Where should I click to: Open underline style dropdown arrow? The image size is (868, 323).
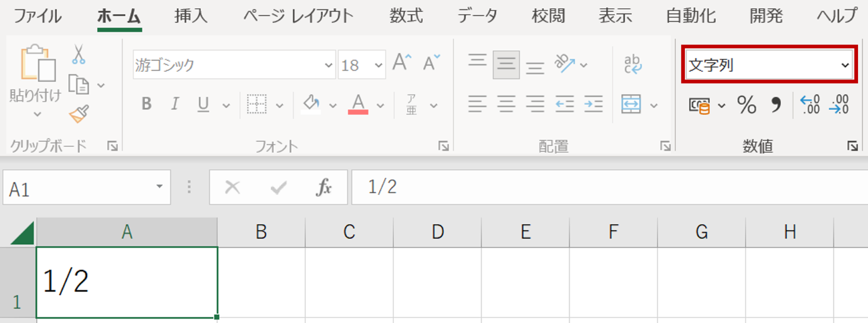tap(226, 106)
